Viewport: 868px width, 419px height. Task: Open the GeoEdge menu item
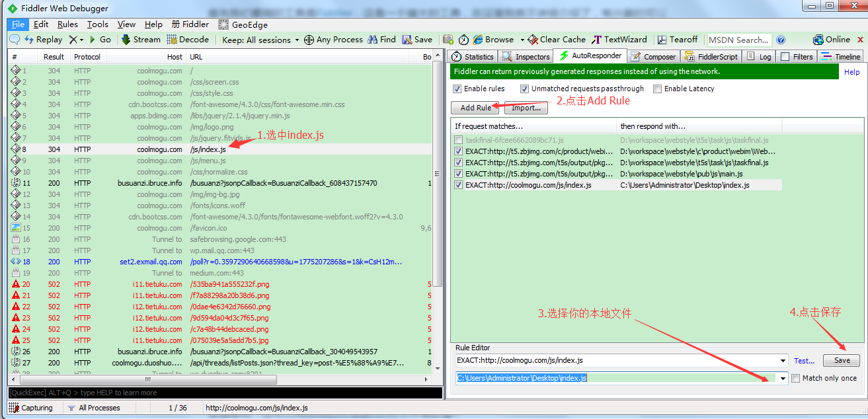(243, 24)
